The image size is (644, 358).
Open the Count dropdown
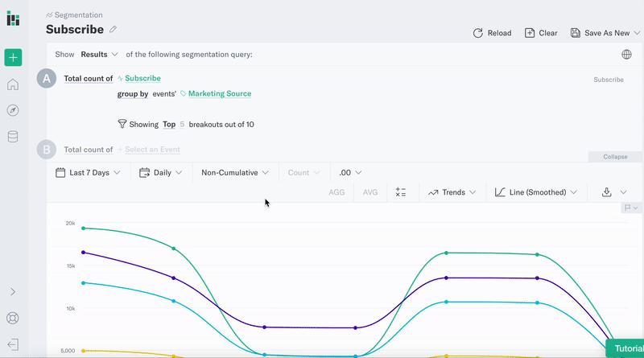click(x=303, y=173)
